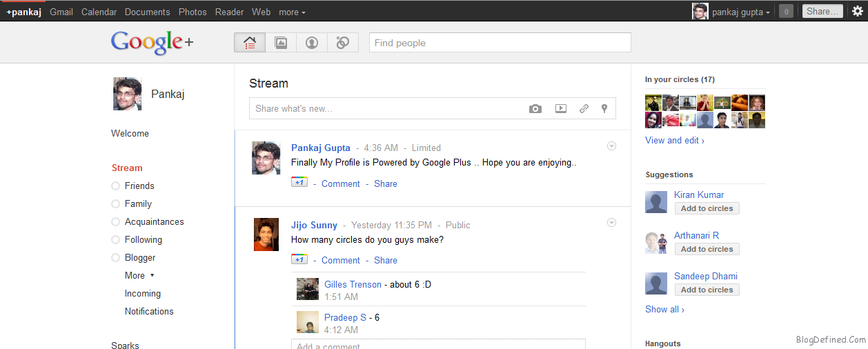Click Pradeep S's comment avatar
This screenshot has width=868, height=349.
pos(308,322)
